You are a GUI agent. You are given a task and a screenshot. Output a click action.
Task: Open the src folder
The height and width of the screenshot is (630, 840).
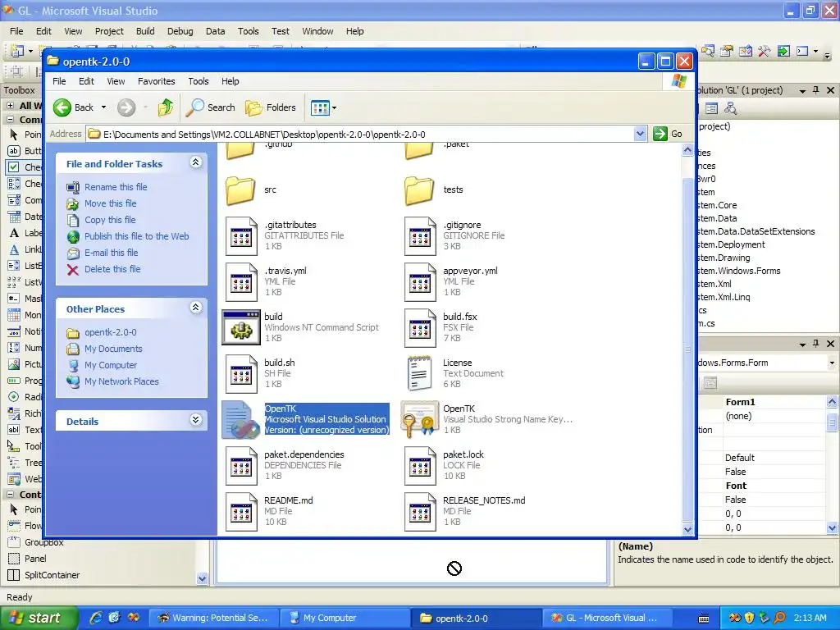[240, 190]
